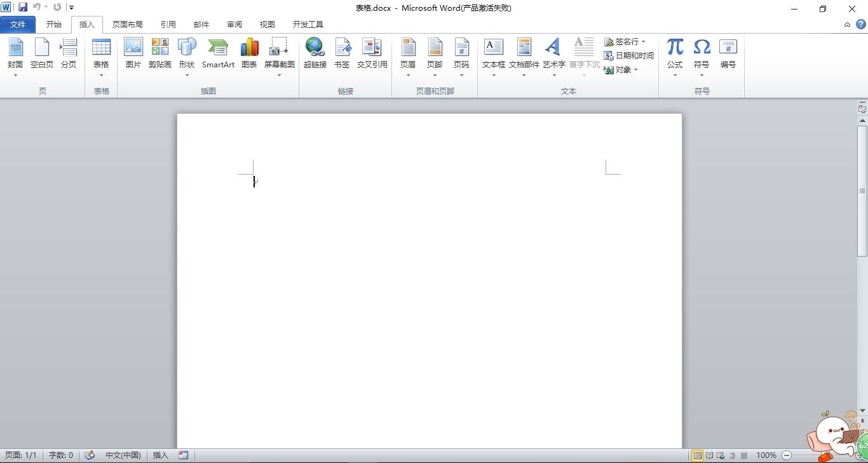Viewport: 868px width, 463px height.
Task: Switch to the Review (审阅) tab
Action: (x=234, y=25)
